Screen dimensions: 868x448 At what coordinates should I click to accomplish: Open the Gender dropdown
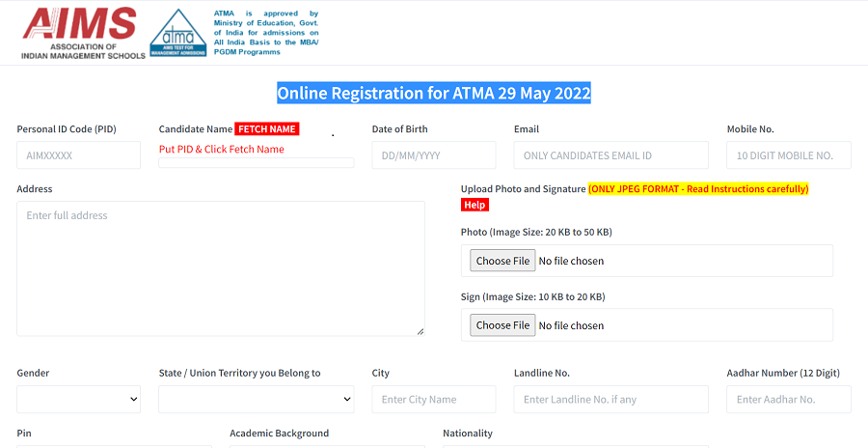point(78,399)
